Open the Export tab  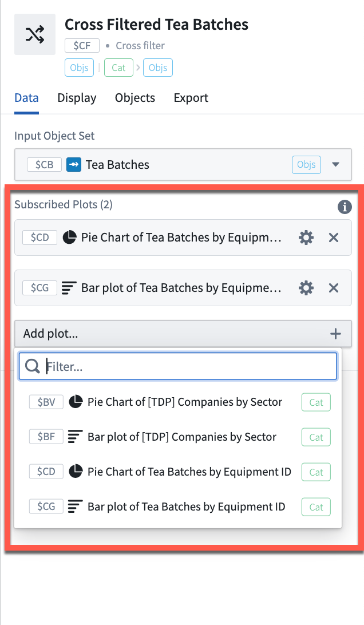(x=191, y=98)
